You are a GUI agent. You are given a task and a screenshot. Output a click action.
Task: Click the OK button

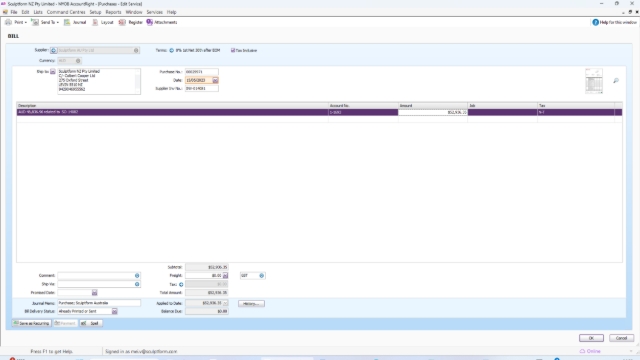pos(591,338)
